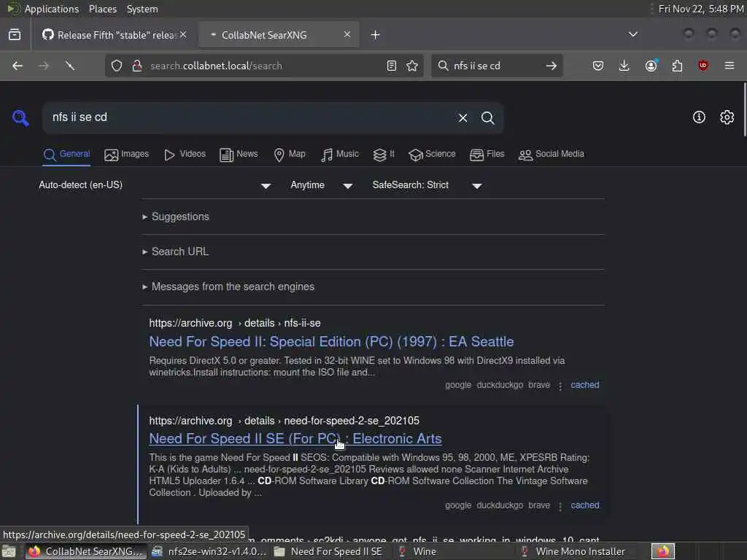The width and height of the screenshot is (747, 560).
Task: Click the browser address bar
Action: (x=264, y=66)
